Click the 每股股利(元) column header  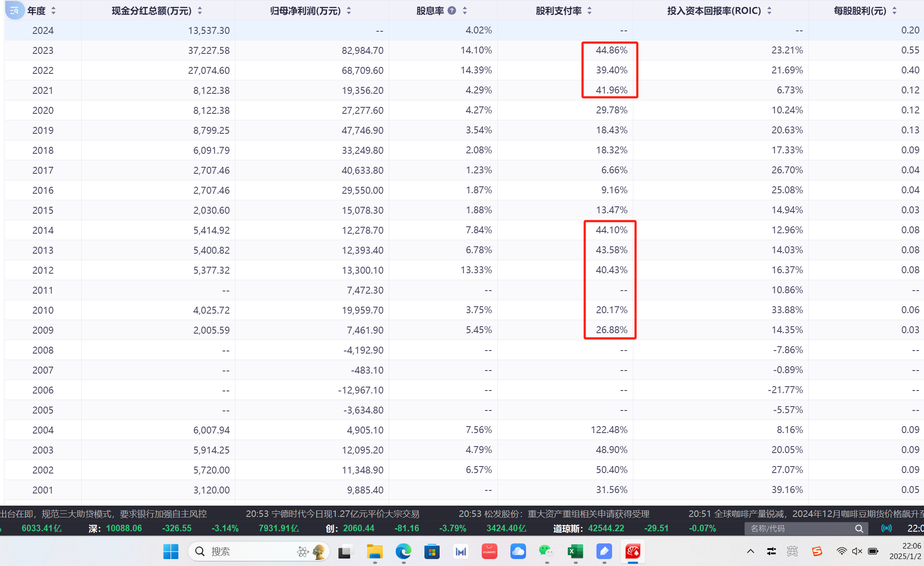click(860, 11)
